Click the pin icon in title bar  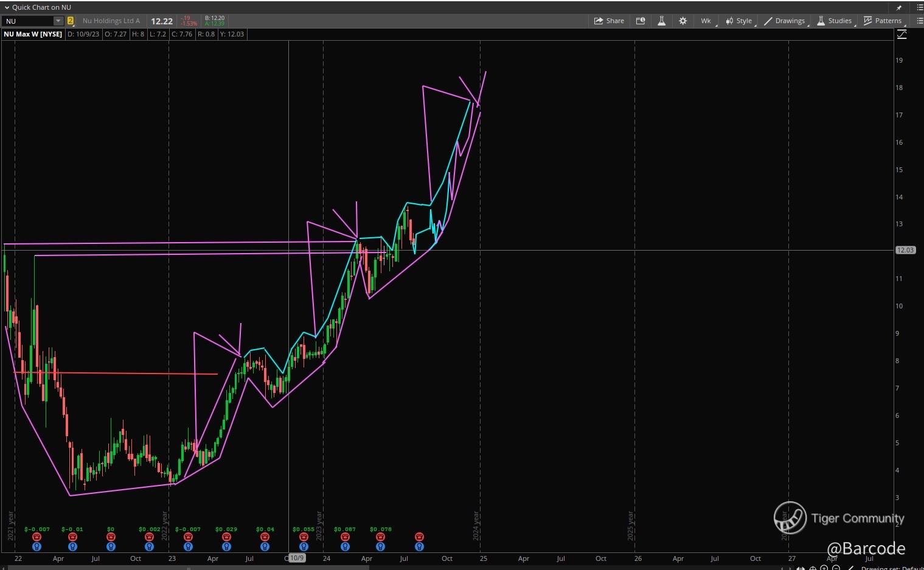[899, 7]
